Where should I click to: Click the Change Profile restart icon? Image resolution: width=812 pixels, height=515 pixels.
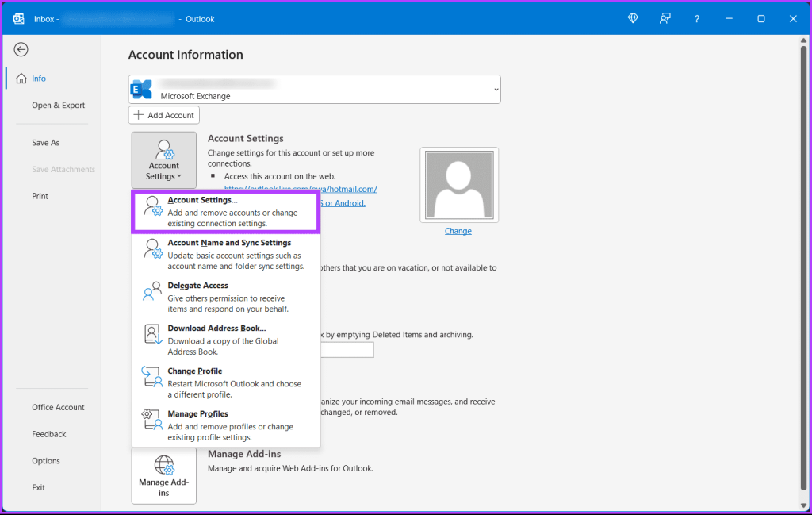point(152,376)
